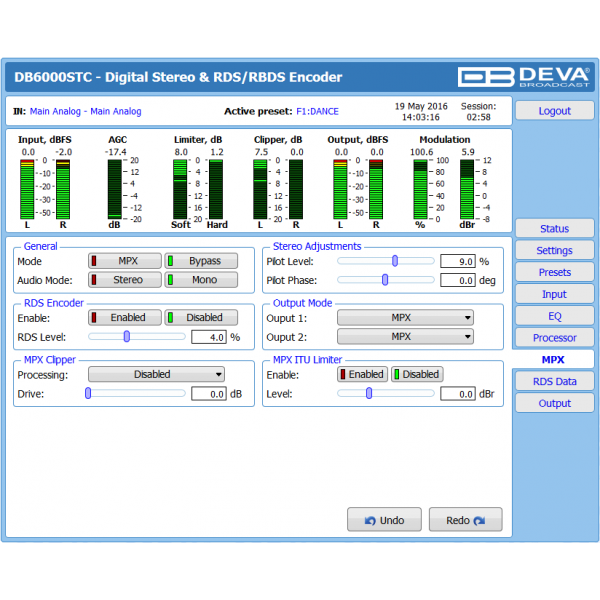Viewport: 600px width, 600px height.
Task: Click the ITU Limiter Level slider handle
Action: [x=369, y=393]
